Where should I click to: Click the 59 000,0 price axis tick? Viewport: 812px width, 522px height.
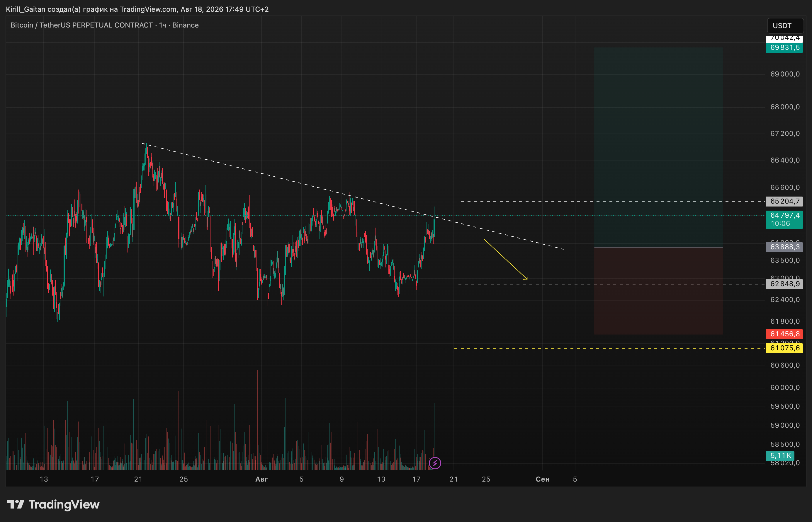(x=785, y=425)
